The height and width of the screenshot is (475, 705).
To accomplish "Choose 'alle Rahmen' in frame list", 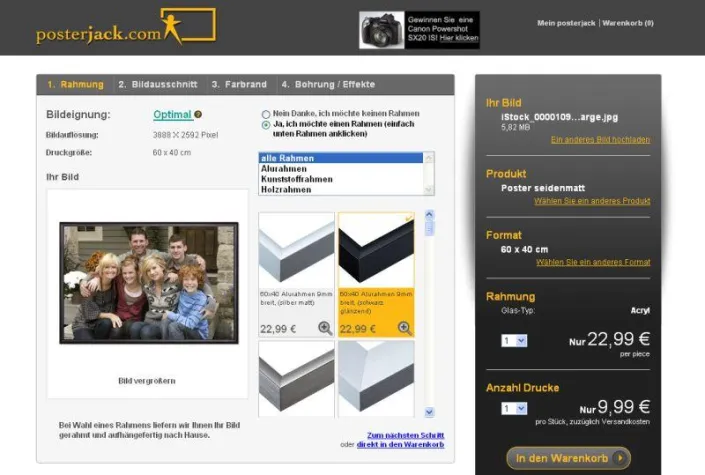I will pos(341,158).
